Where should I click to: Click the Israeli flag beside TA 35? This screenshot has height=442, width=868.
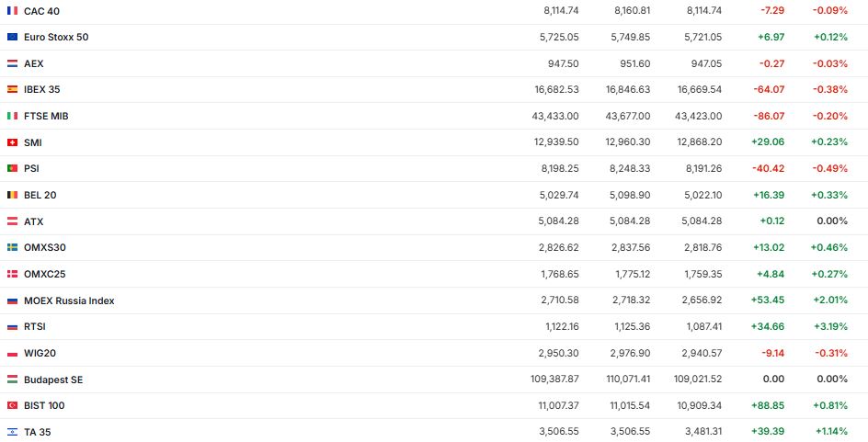[12, 432]
